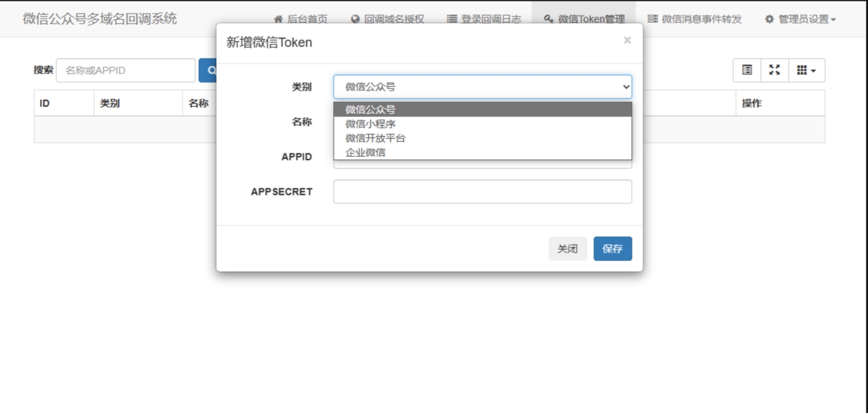The height and width of the screenshot is (413, 868).
Task: Open 微信消息事件转发 from the navbar
Action: point(695,19)
